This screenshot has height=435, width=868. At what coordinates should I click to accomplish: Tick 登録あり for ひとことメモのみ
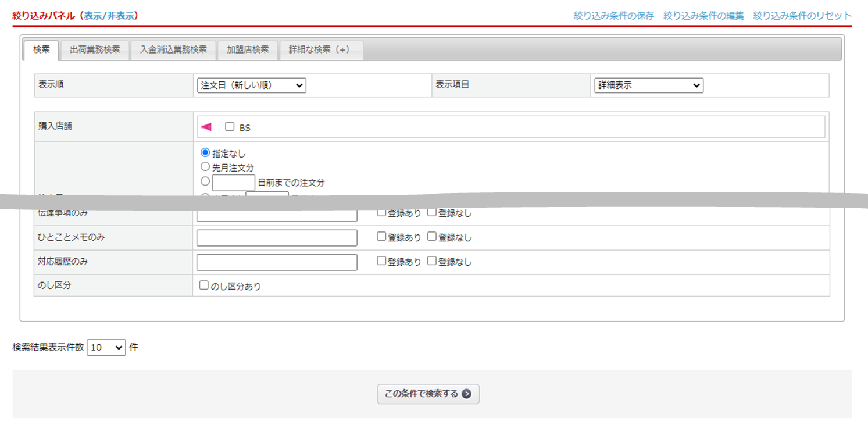381,237
